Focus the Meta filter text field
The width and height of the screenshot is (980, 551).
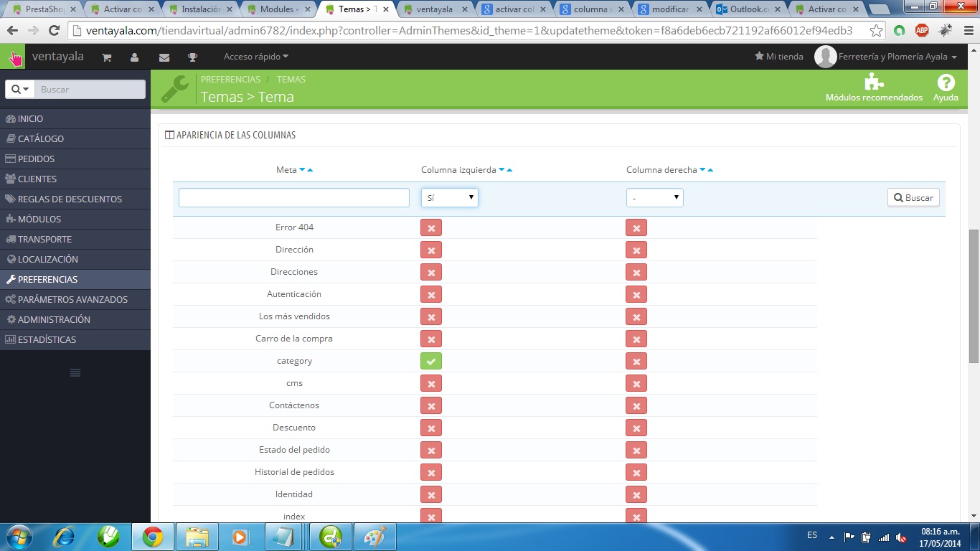coord(294,197)
